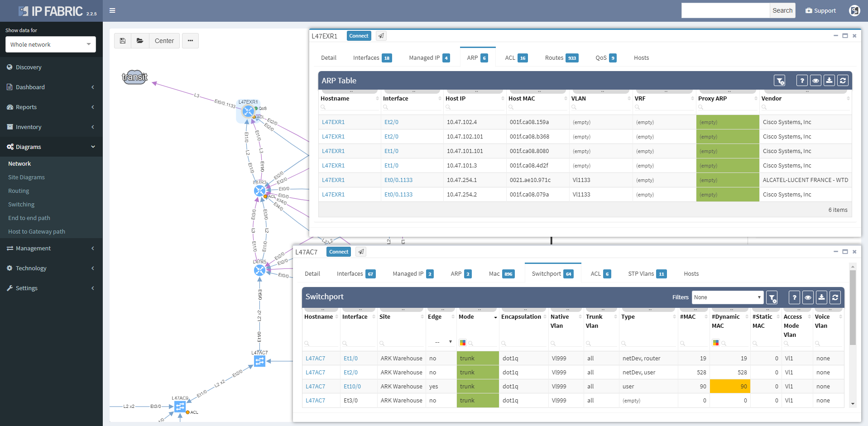Open the Edge column filter dropdown

point(443,342)
